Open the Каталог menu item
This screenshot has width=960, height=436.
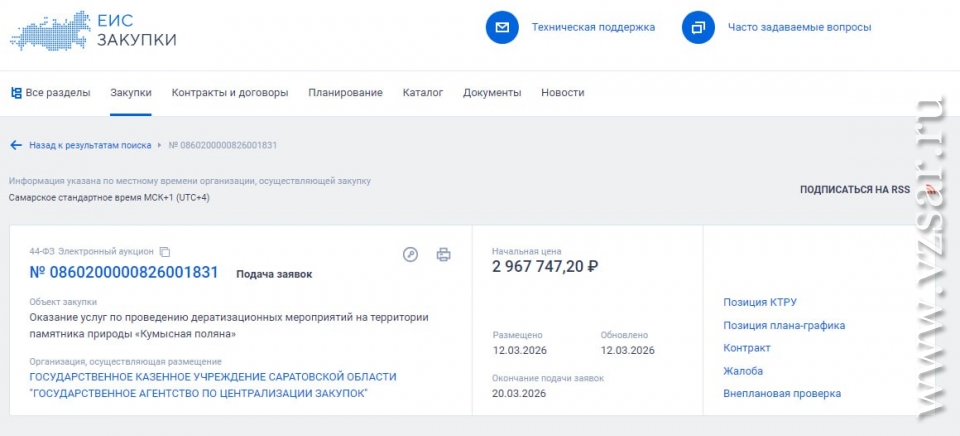tap(423, 93)
